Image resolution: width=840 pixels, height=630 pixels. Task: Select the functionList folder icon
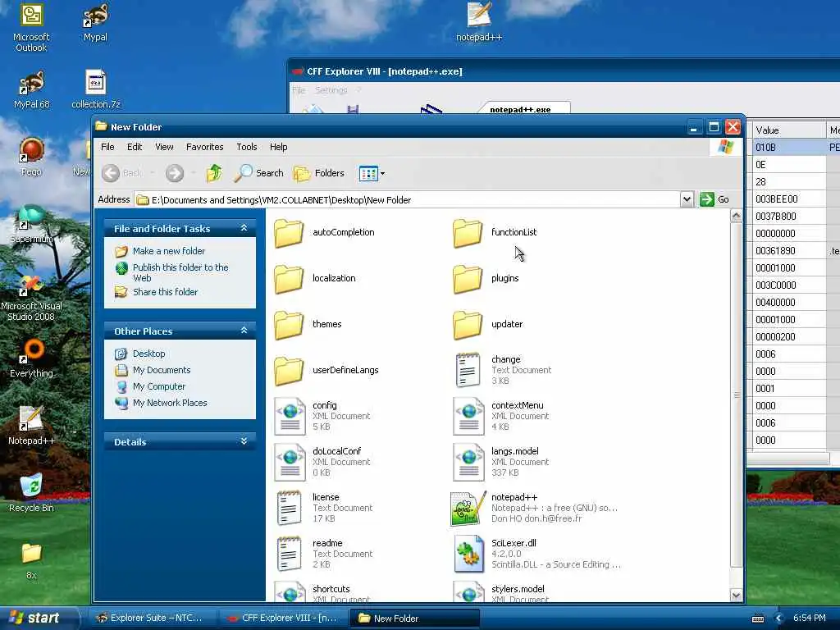pyautogui.click(x=467, y=233)
